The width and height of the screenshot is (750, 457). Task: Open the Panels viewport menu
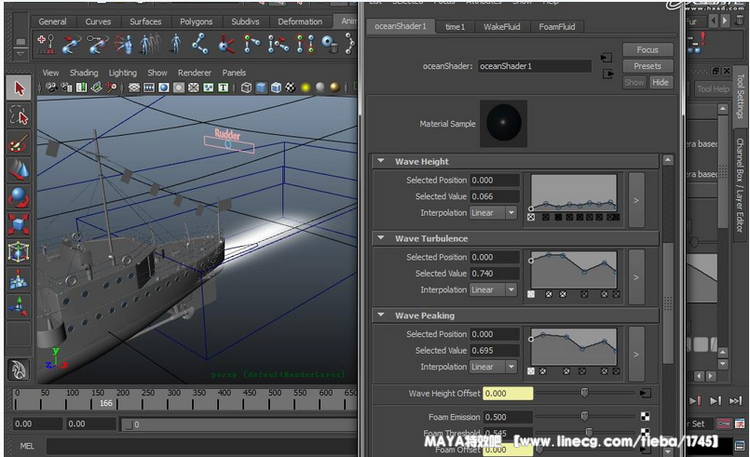(234, 73)
